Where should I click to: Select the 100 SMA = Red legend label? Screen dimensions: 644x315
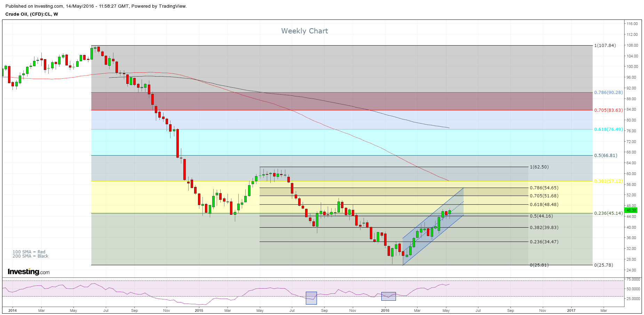tap(29, 252)
